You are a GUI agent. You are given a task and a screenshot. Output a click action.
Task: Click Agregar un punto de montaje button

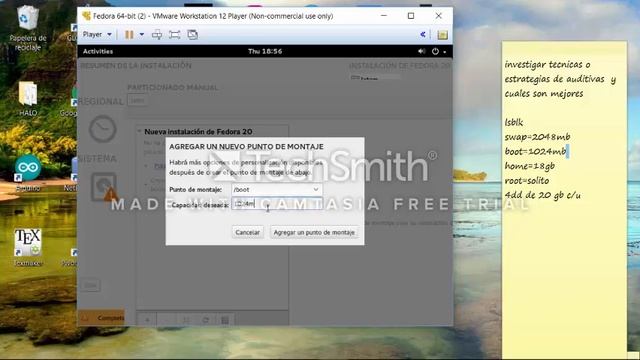pos(314,232)
